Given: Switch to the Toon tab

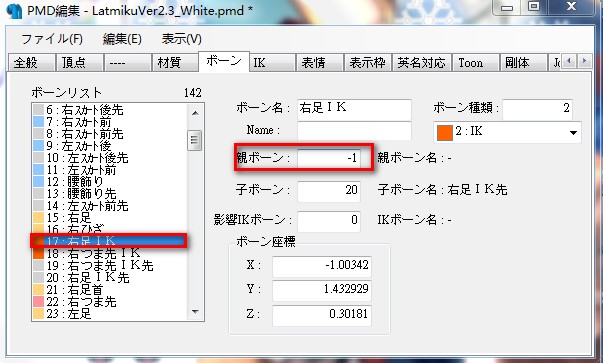Looking at the screenshot, I should coord(476,62).
